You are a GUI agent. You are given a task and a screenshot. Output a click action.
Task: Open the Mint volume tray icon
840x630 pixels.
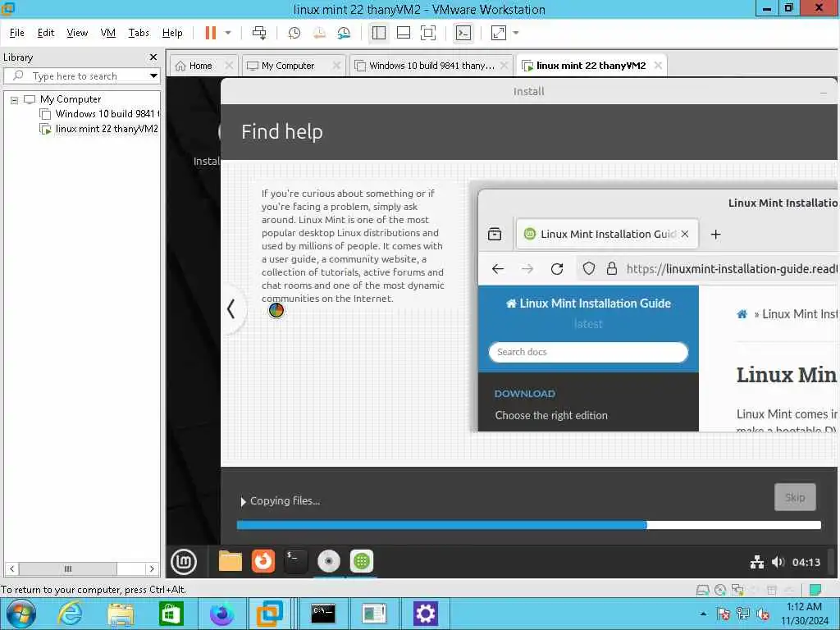pos(778,562)
